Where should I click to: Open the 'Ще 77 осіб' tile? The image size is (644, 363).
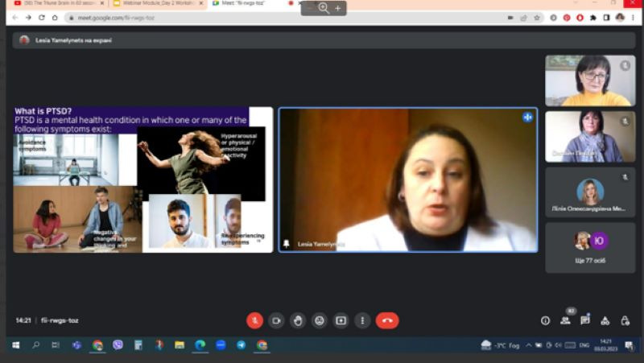[x=590, y=248]
